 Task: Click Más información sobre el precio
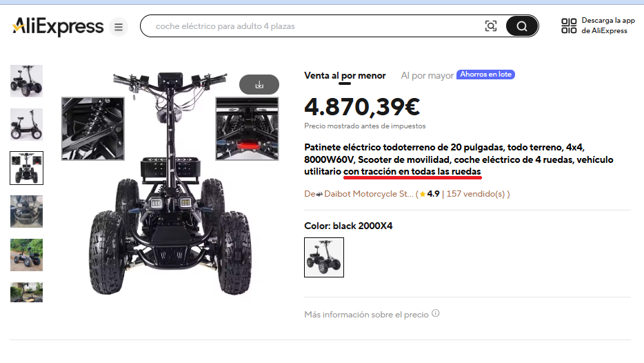coord(366,315)
